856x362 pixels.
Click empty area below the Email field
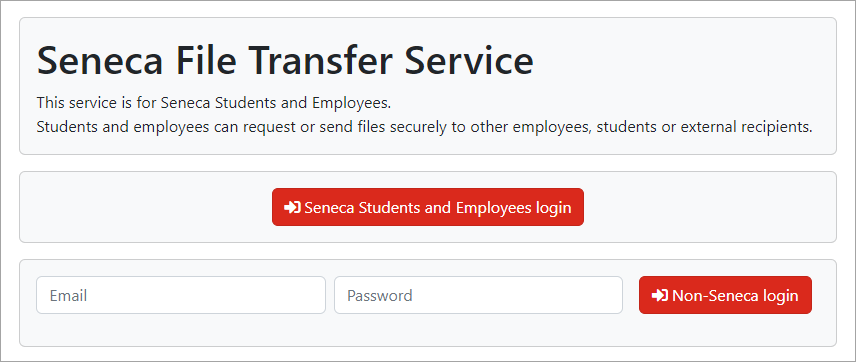tap(181, 329)
